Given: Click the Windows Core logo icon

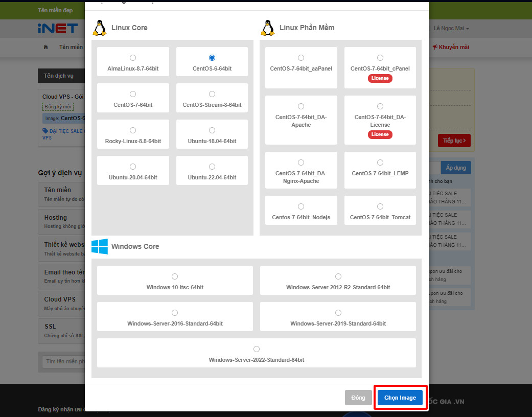Looking at the screenshot, I should [100, 246].
